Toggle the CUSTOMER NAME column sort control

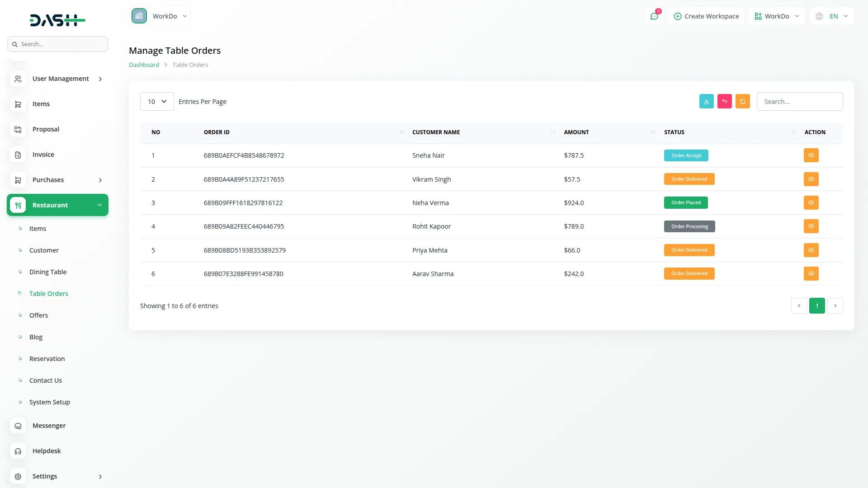552,132
